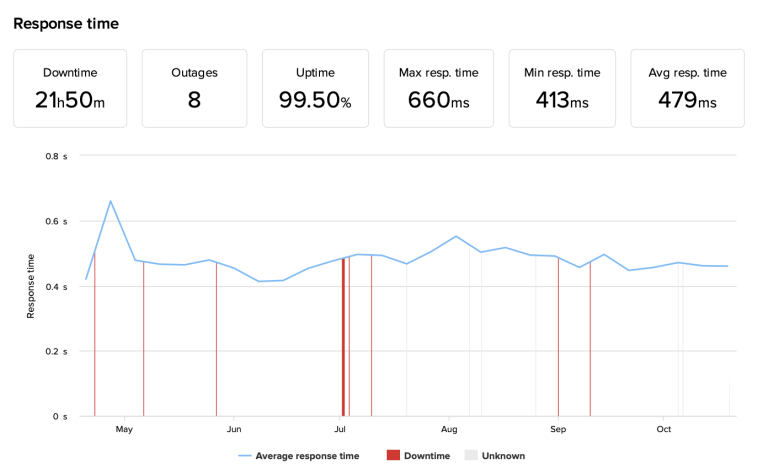Click the Uptime 99.50% card
The width and height of the screenshot is (768, 474).
point(315,88)
